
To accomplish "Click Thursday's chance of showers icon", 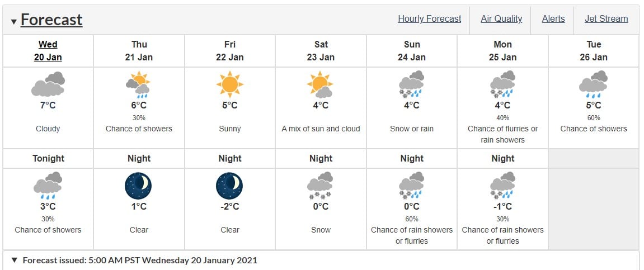I will (x=139, y=84).
